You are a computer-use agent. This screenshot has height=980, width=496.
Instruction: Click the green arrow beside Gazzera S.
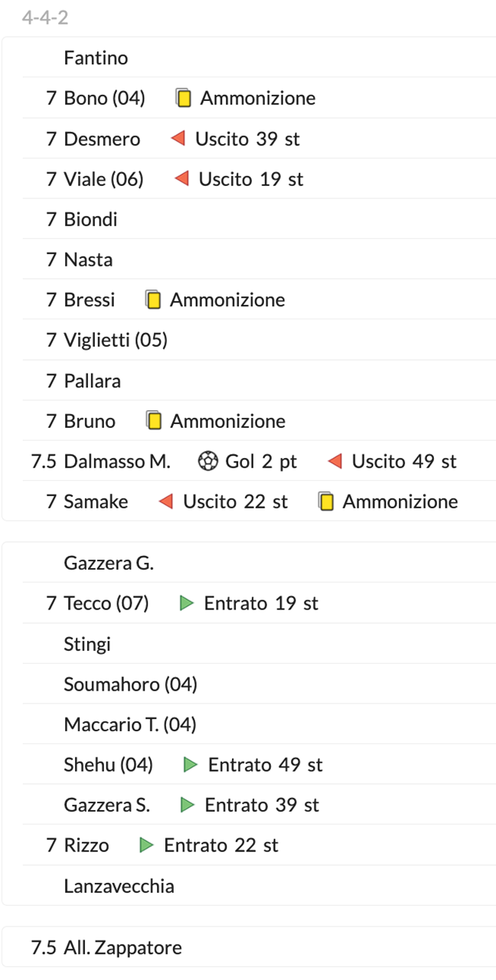(x=188, y=805)
